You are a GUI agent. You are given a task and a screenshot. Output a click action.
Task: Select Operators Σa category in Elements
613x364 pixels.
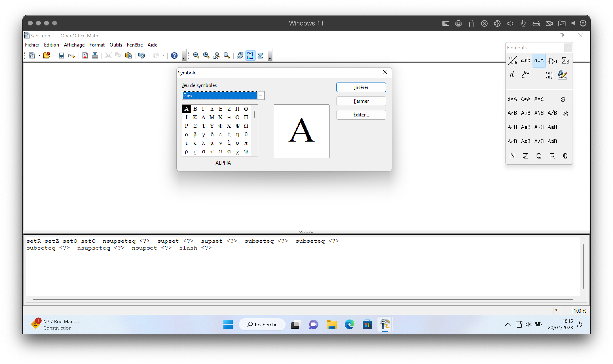point(565,61)
